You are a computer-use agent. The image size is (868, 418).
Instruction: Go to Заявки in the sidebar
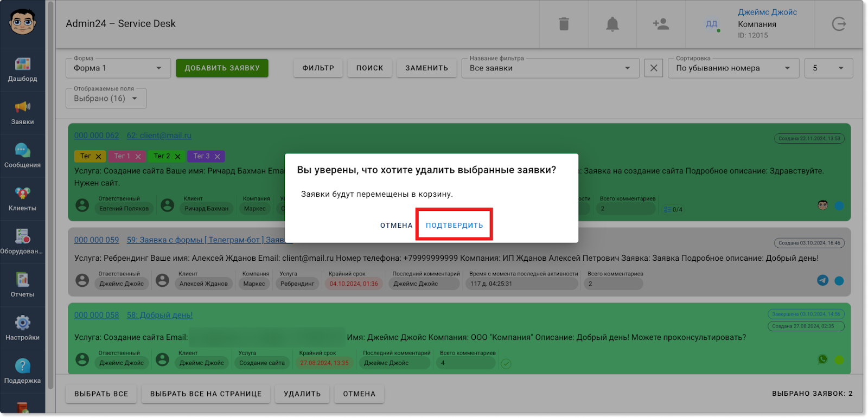pos(22,113)
